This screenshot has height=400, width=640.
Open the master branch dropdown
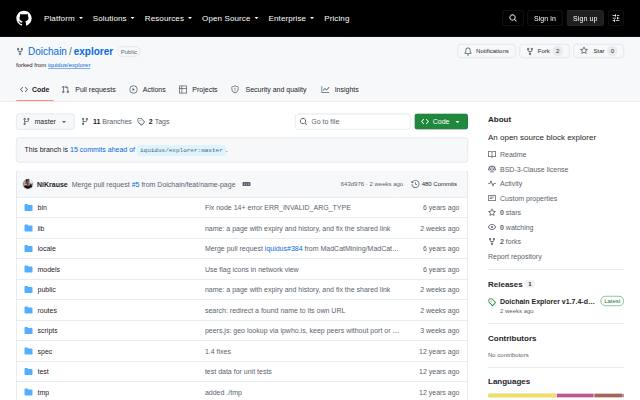45,122
